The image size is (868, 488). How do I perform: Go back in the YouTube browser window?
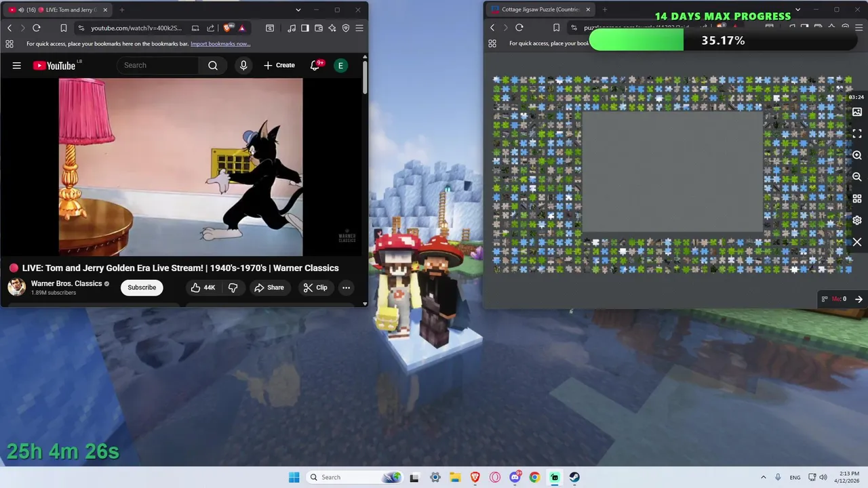(x=9, y=28)
